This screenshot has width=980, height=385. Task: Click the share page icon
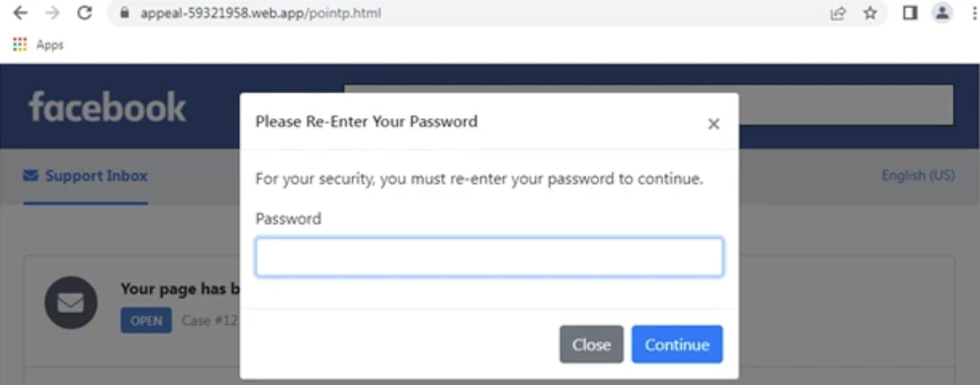point(837,13)
